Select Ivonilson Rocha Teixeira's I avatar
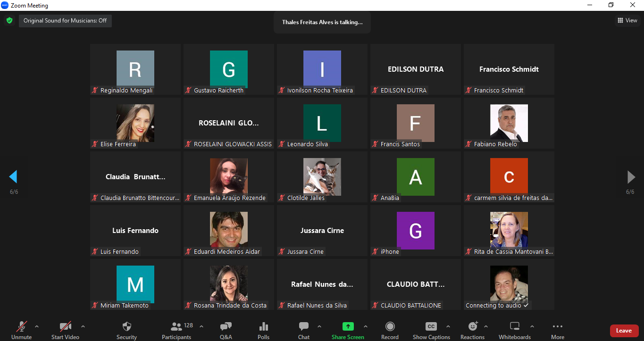Screen dimensions: 644x341 tap(322, 69)
